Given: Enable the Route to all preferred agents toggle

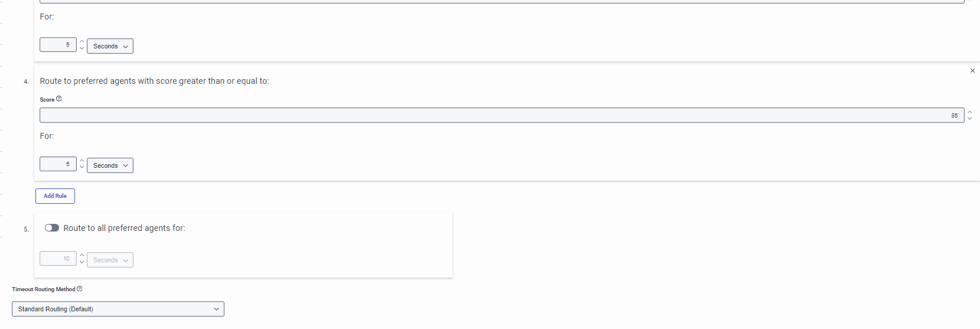Looking at the screenshot, I should coord(52,228).
